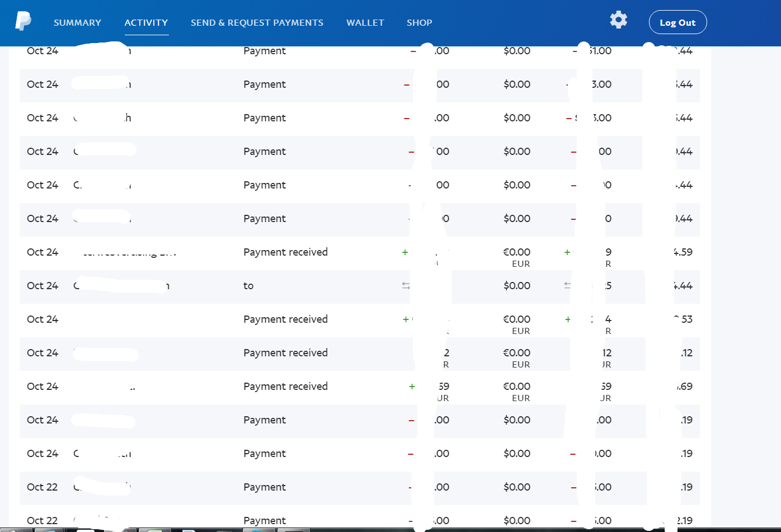Open the Payment received row with balance .69
The image size is (781, 532).
point(285,387)
